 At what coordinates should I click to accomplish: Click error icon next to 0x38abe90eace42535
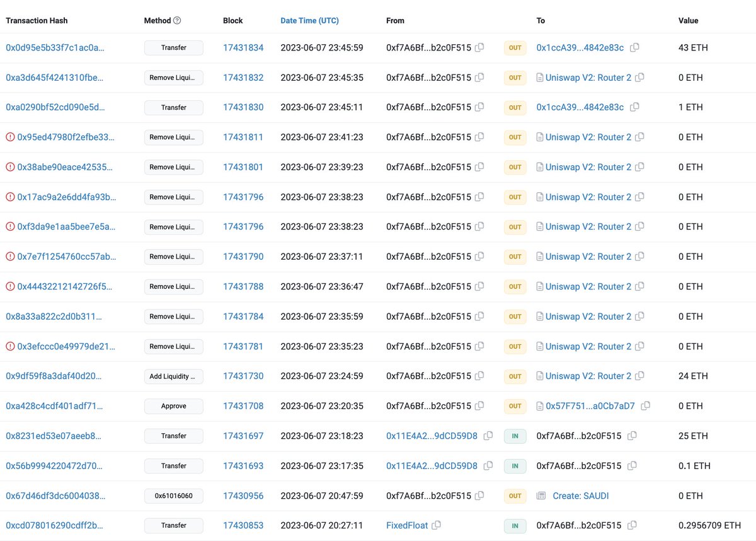(x=10, y=167)
